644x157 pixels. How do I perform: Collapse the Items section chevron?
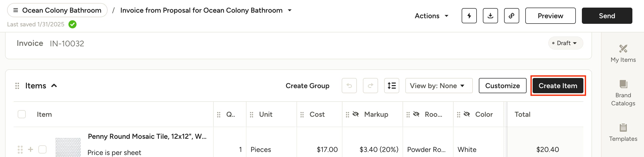pyautogui.click(x=54, y=86)
